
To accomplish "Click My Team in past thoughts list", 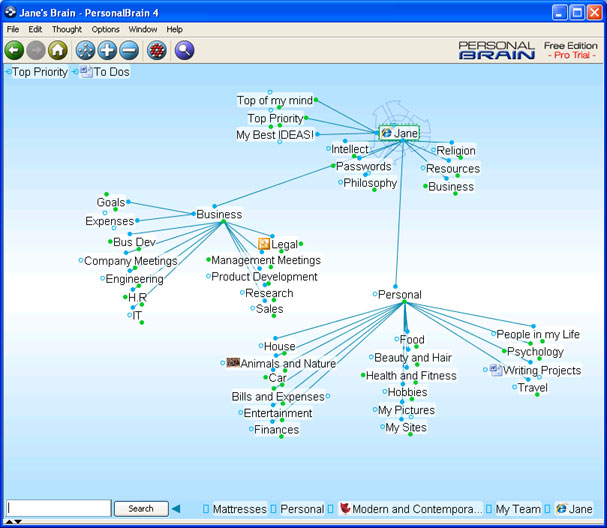I will pyautogui.click(x=518, y=509).
